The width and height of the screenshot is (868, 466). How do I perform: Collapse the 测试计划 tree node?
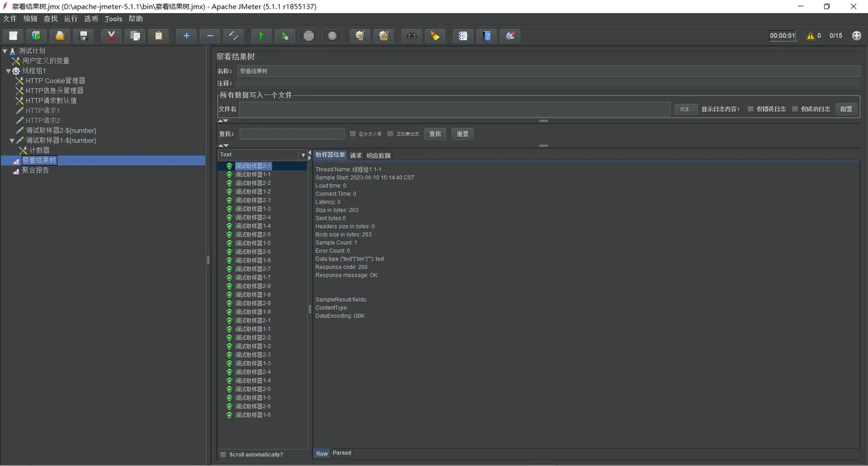[5, 51]
